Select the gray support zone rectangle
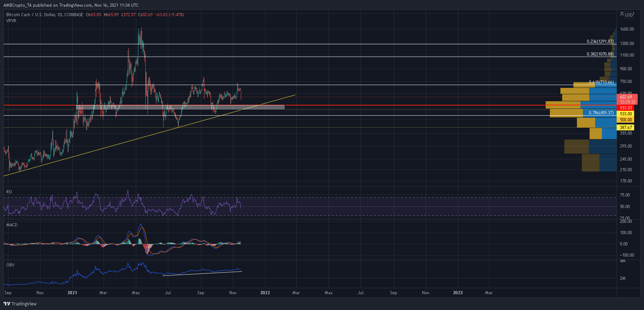Viewport: 644px width, 310px height. point(180,107)
